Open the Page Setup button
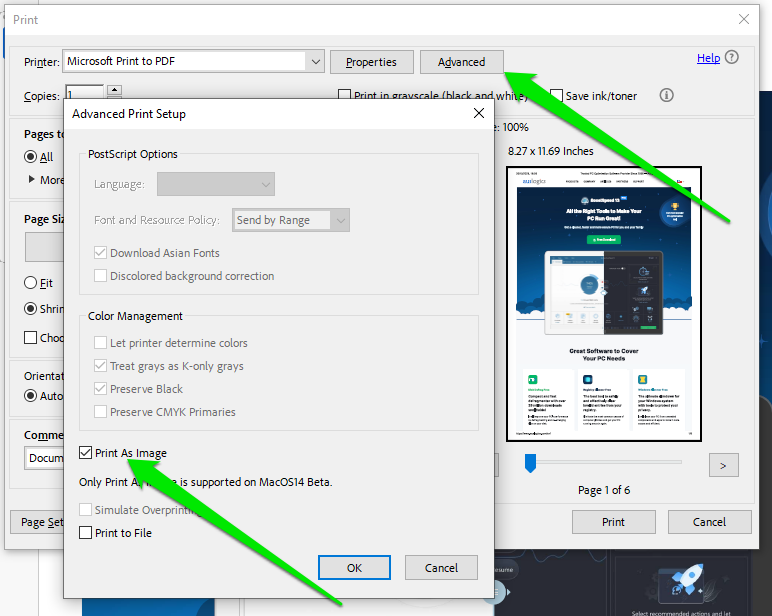Image resolution: width=772 pixels, height=616 pixels. (37, 522)
